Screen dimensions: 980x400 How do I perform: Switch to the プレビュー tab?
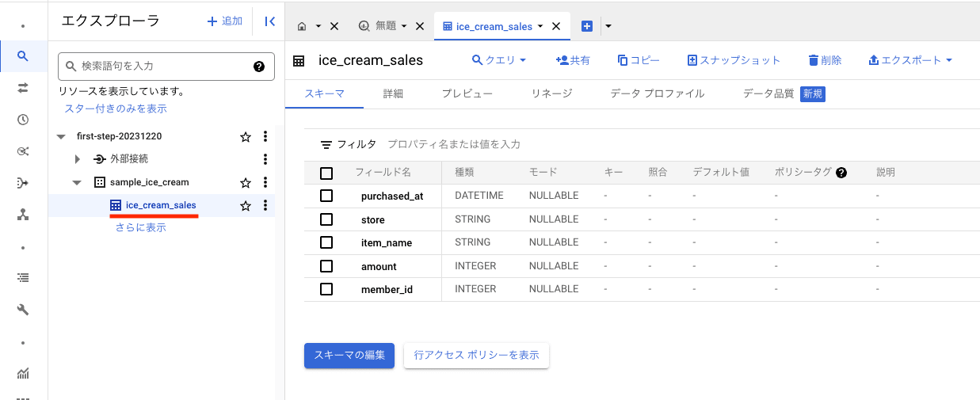click(467, 93)
